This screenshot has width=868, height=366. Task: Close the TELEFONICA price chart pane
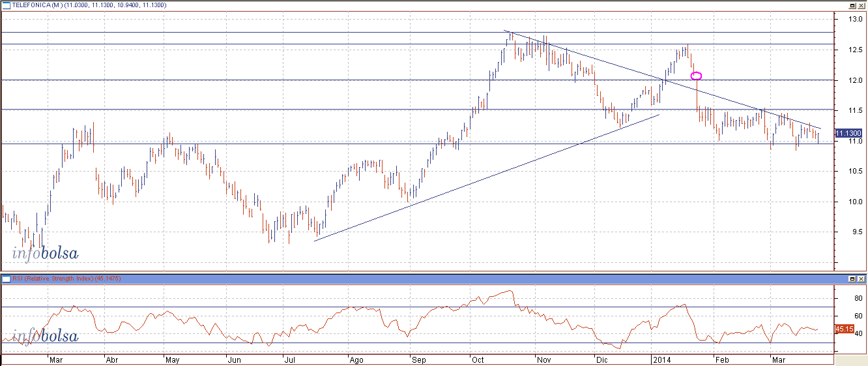tap(861, 5)
